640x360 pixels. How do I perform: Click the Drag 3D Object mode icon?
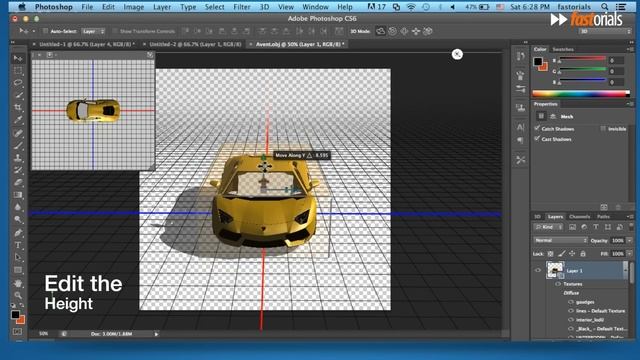point(404,31)
